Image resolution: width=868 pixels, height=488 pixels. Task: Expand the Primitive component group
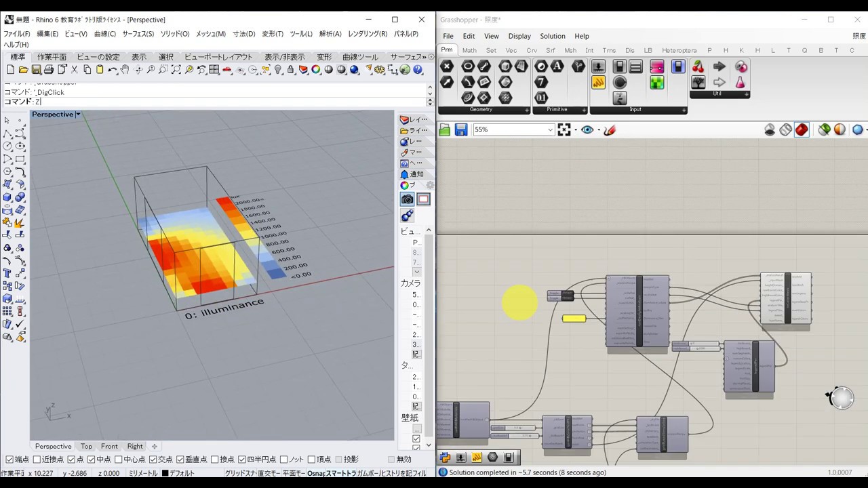coord(584,110)
